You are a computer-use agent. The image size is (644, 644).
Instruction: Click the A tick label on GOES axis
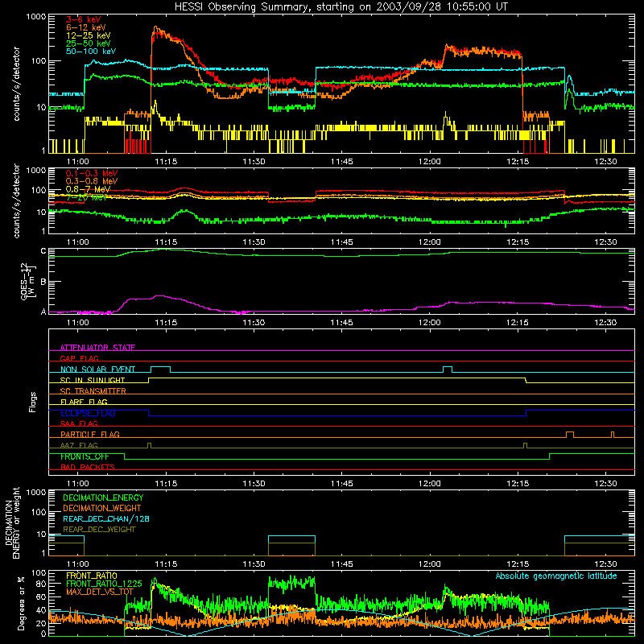coord(43,312)
